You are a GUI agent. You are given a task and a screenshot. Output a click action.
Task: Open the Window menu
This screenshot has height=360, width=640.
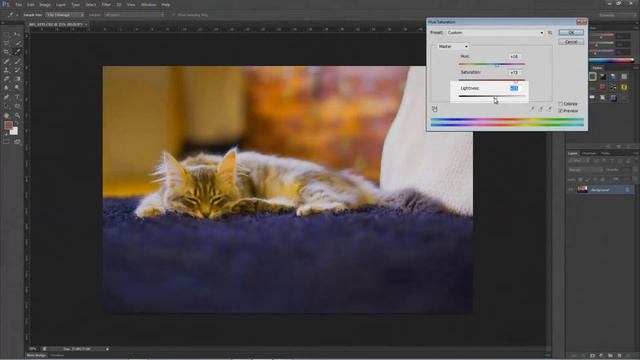point(149,5)
